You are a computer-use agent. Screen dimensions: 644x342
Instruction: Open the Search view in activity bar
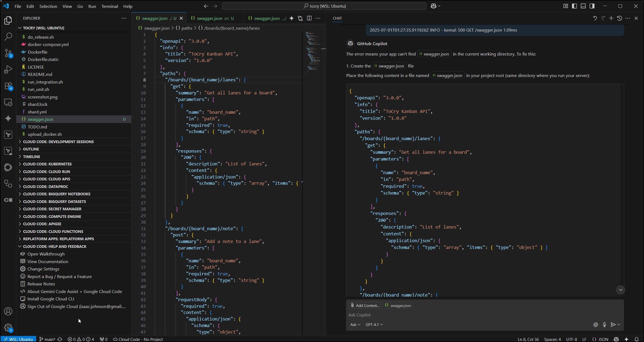coord(8,36)
